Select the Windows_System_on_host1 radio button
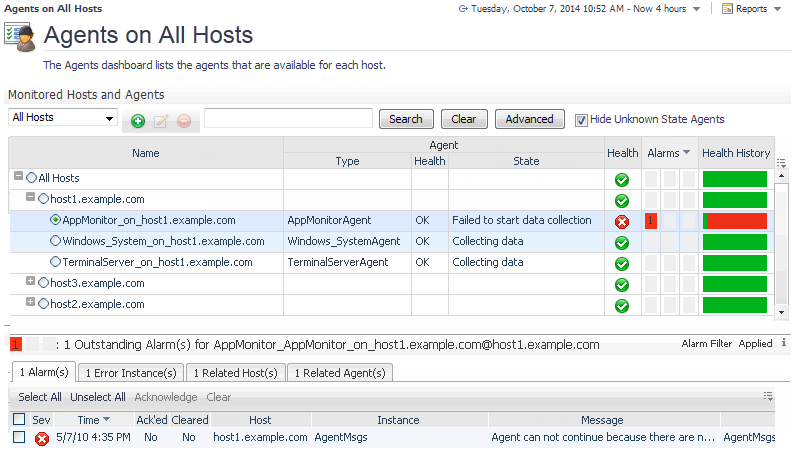Screen dimensions: 792x465 [55, 241]
